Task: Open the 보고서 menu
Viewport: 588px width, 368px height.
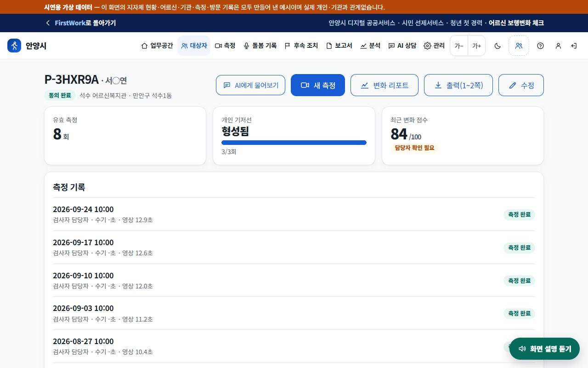Action: coord(339,46)
